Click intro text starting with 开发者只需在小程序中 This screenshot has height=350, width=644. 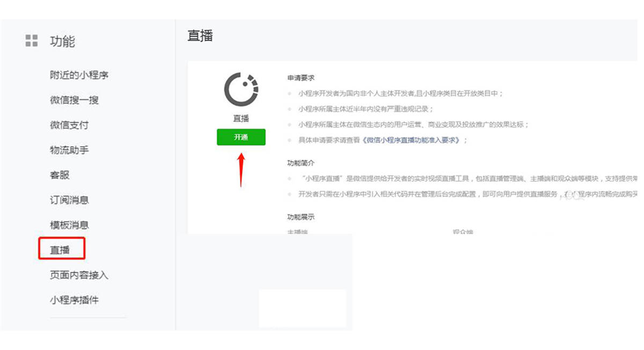coord(469,194)
